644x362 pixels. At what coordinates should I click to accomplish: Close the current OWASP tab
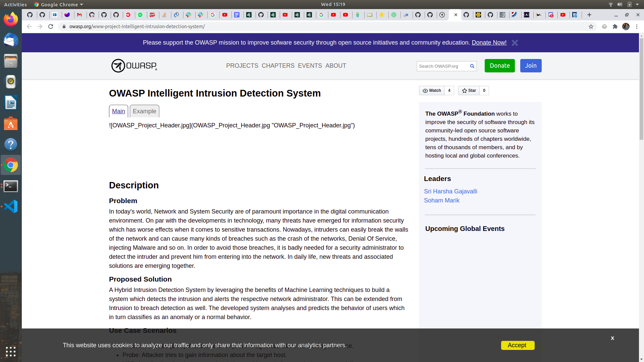click(x=455, y=15)
